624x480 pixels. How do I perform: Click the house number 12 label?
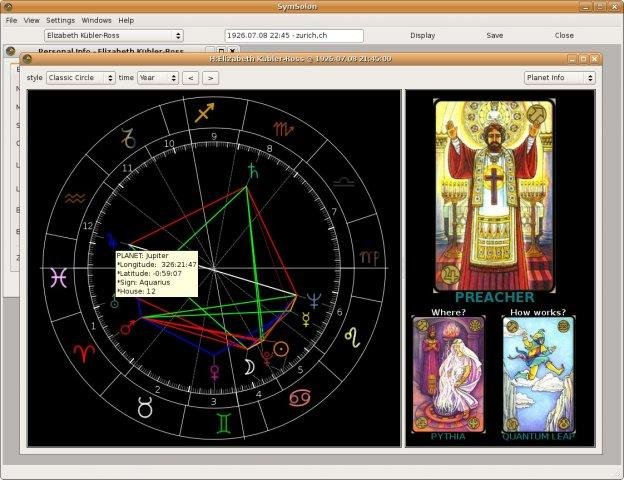point(88,226)
